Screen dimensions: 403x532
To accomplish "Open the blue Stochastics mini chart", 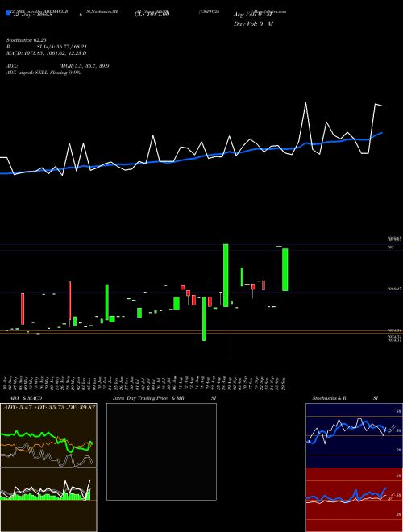I will 354,435.
